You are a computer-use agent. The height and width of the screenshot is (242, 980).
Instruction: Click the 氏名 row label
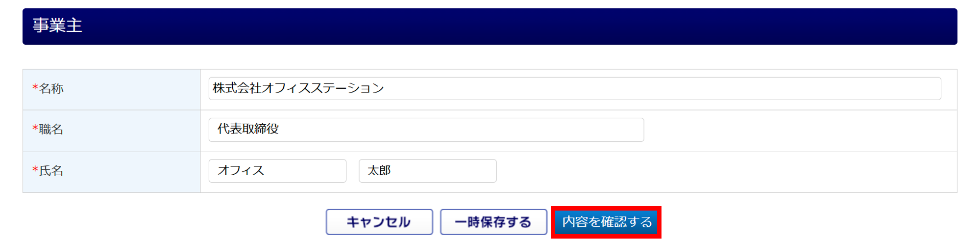[x=51, y=171]
